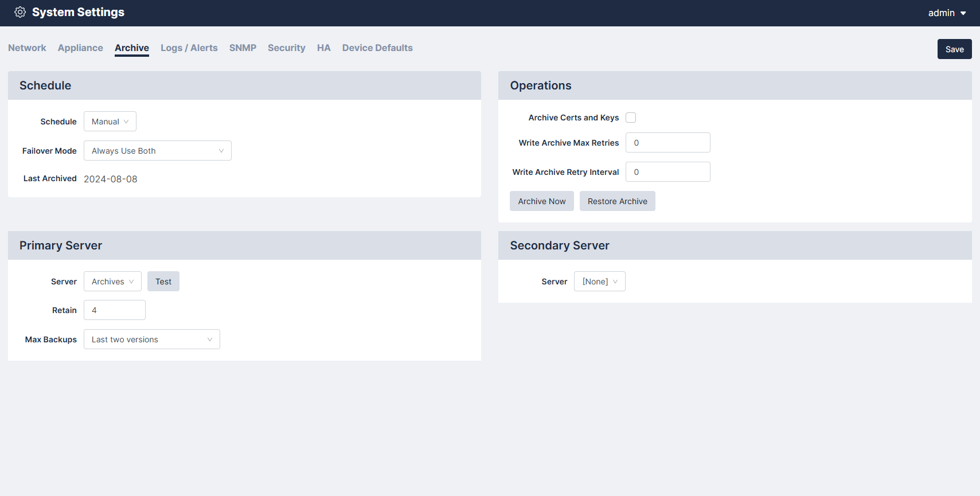Expand the Primary Server Archives dropdown

pyautogui.click(x=112, y=282)
